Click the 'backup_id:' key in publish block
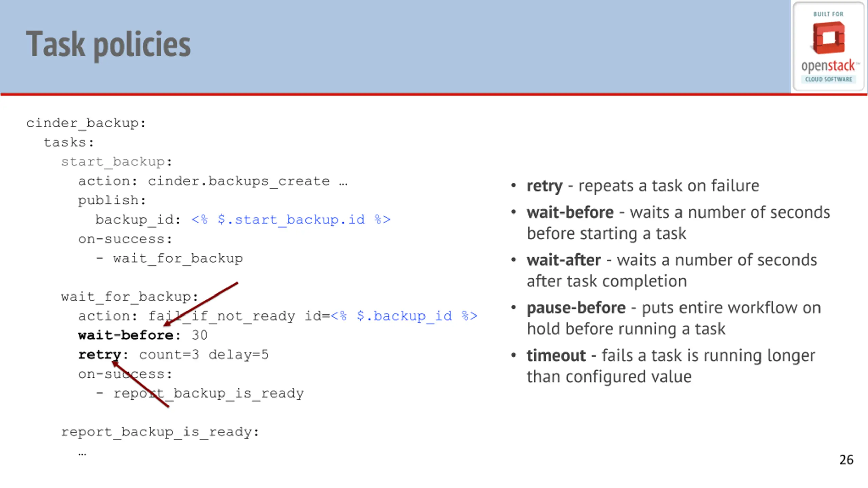 click(138, 220)
